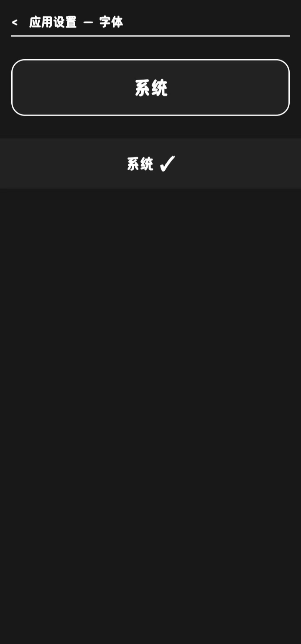Click the white divider line under the header

[x=150, y=36]
